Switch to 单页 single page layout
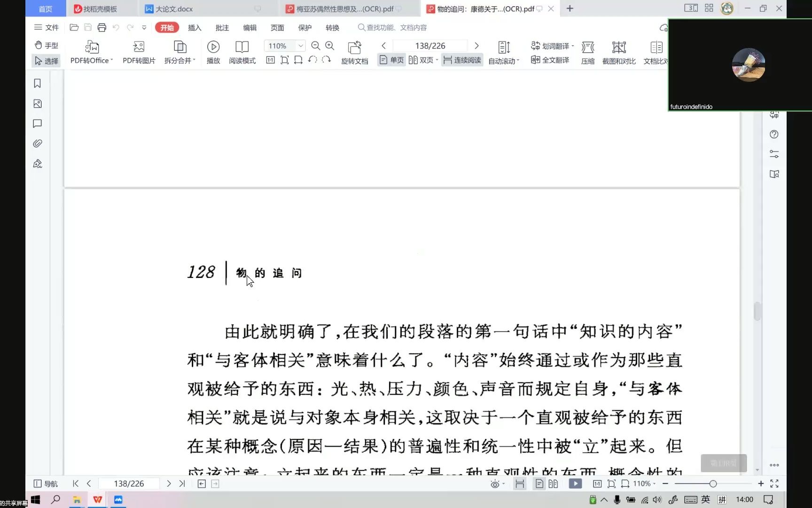812x508 pixels. (391, 60)
